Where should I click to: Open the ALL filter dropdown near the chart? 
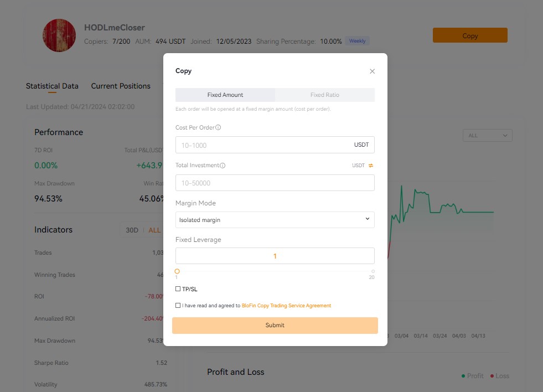click(487, 135)
